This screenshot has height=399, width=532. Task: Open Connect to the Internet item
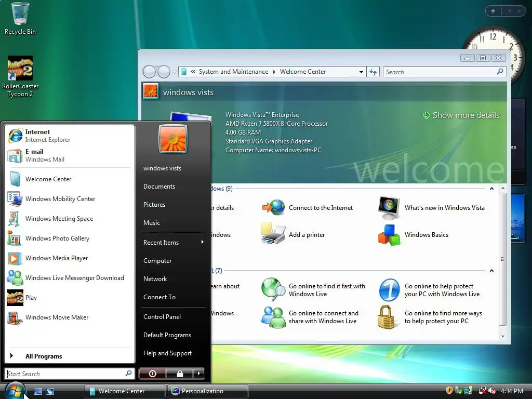tap(308, 208)
